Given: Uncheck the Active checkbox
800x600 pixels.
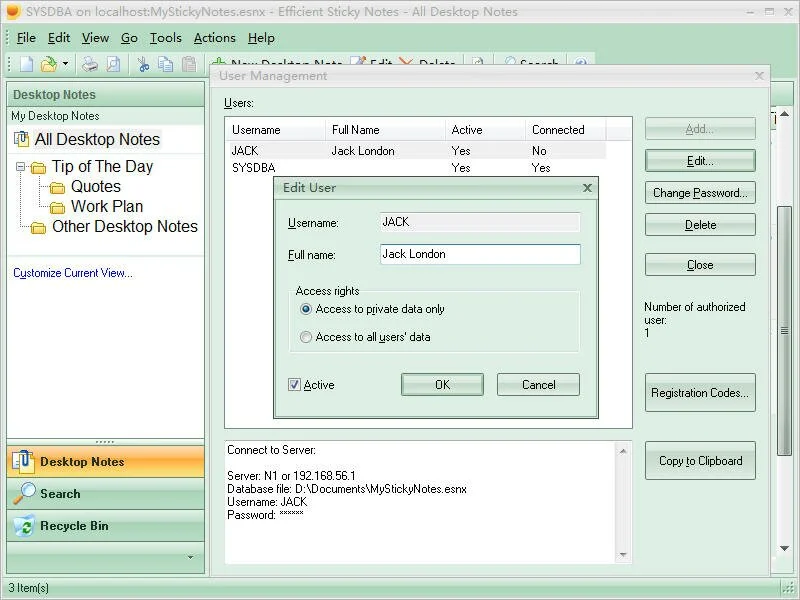Looking at the screenshot, I should (x=294, y=385).
